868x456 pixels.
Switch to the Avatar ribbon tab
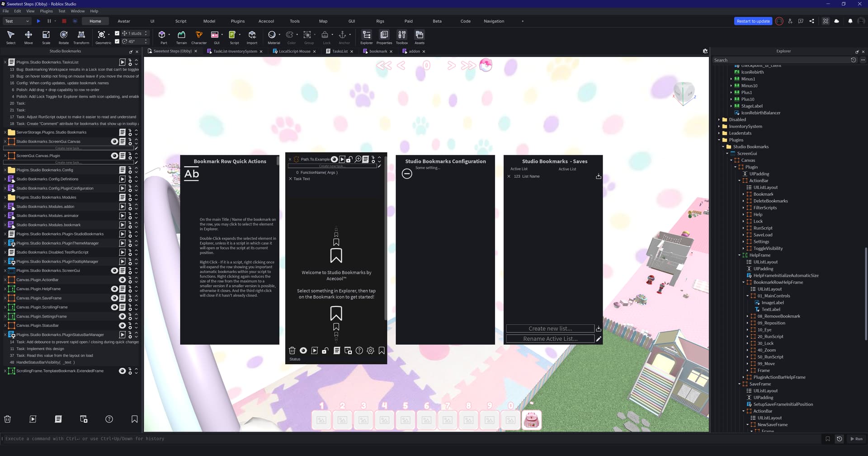tap(124, 21)
